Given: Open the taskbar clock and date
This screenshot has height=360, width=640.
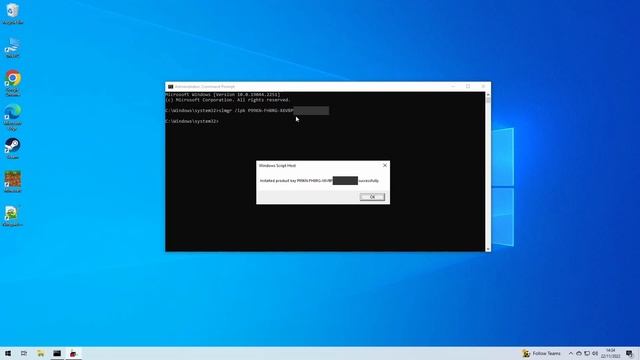Looking at the screenshot, I should click(611, 353).
